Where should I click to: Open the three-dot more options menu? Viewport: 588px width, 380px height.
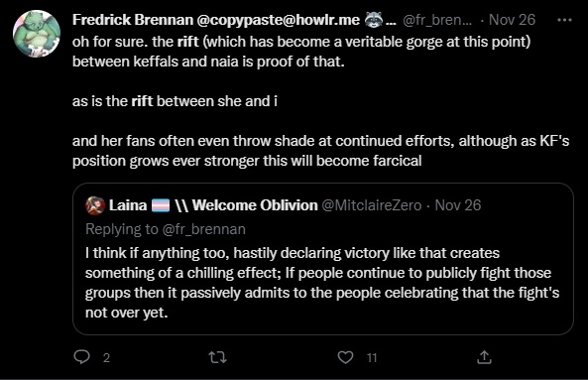click(564, 20)
